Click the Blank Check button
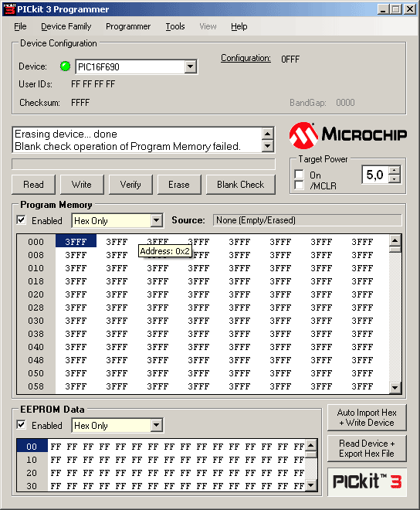Viewport: 420px width, 510px height. pos(241,185)
